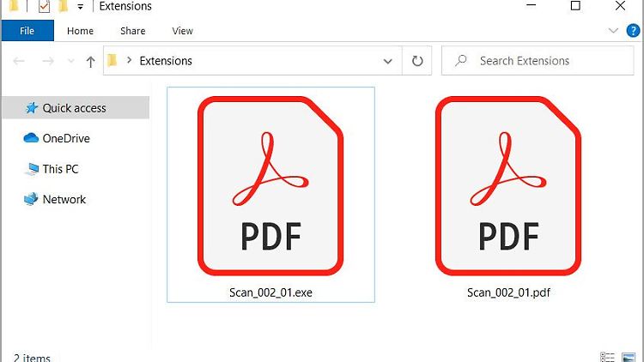This screenshot has width=644, height=362.
Task: Switch to the View ribbon tab
Action: tap(182, 31)
